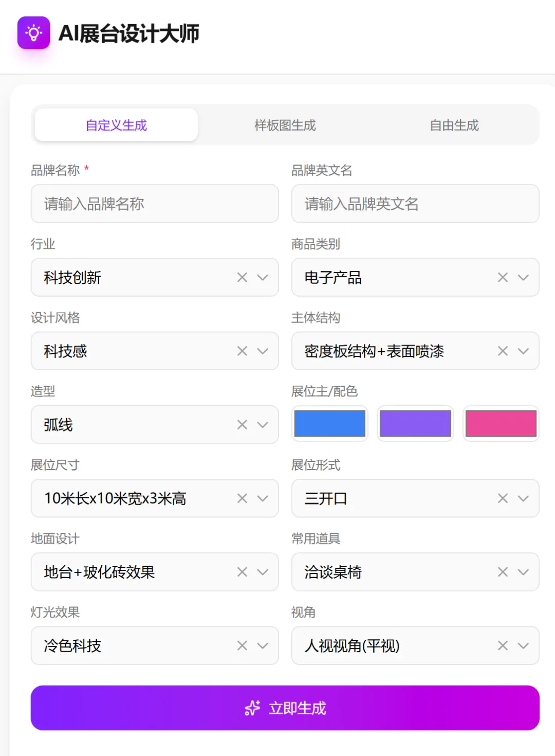Click the 立即生成 generate button
This screenshot has height=756, width=555.
(x=285, y=708)
